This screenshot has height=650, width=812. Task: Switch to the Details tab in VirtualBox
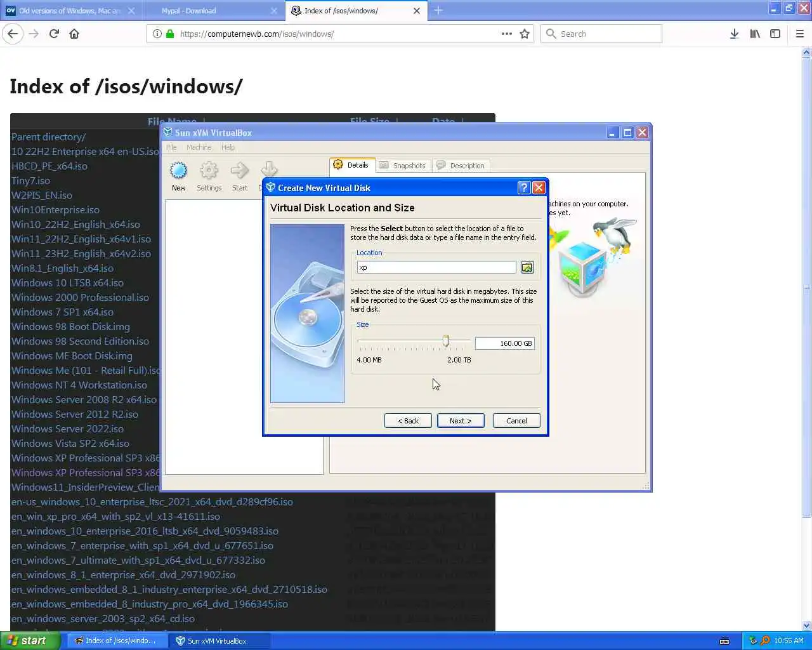[351, 165]
